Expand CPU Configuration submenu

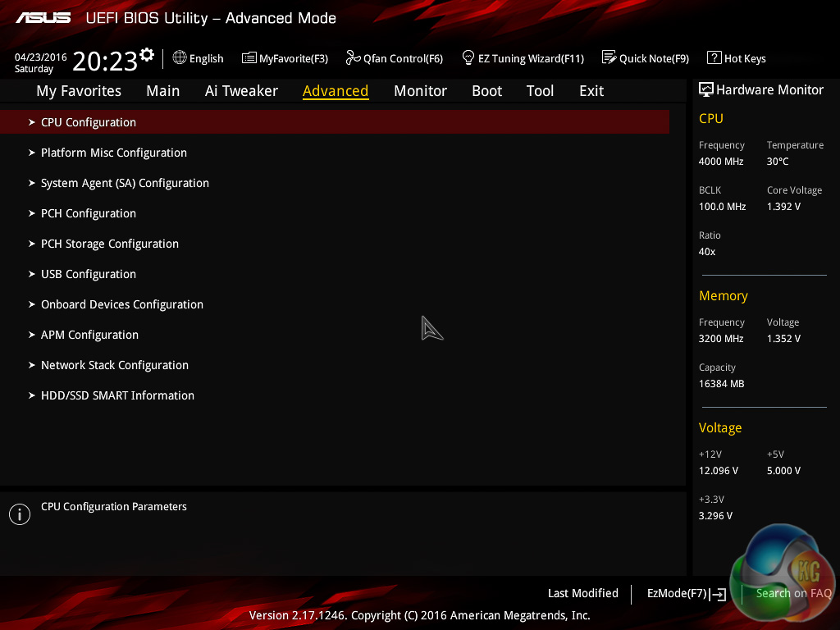point(89,122)
